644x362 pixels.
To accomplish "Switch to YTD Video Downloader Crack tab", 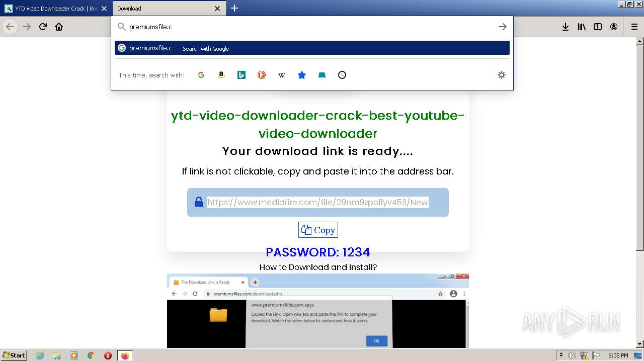I will coord(56,9).
